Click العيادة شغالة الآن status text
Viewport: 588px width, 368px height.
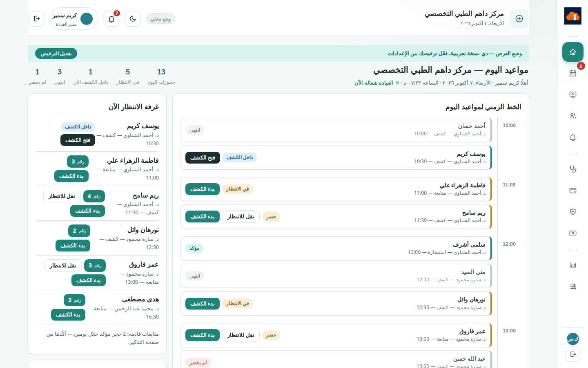[374, 83]
